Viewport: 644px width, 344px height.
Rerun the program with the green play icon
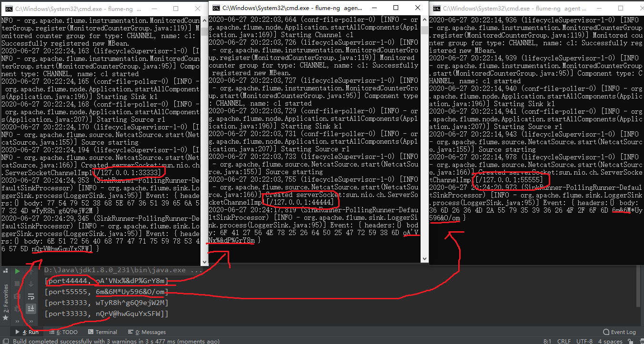pyautogui.click(x=17, y=271)
